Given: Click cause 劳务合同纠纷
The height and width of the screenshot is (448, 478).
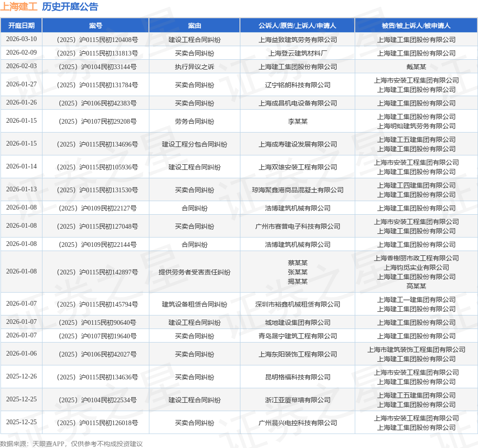Looking at the screenshot, I should coord(195,121).
